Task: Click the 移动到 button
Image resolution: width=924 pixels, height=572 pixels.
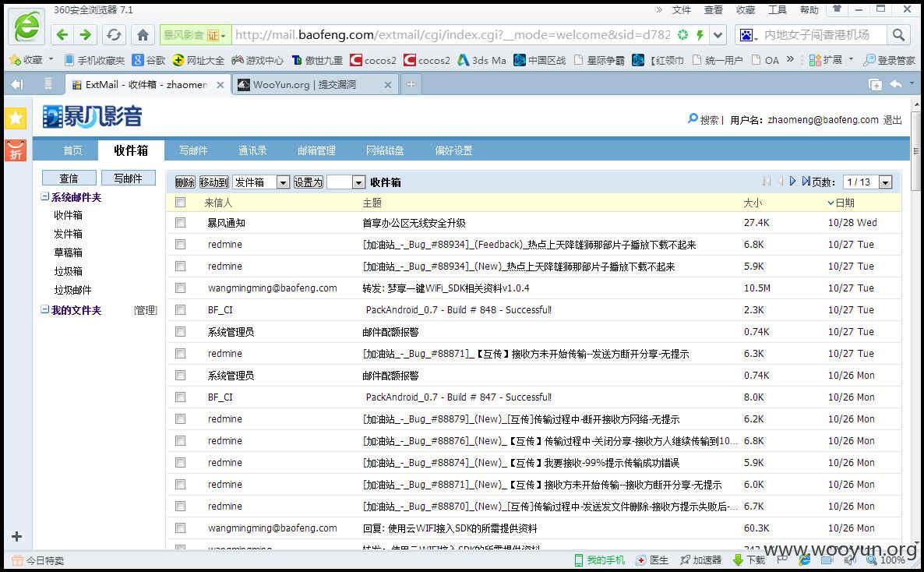Action: (x=214, y=182)
